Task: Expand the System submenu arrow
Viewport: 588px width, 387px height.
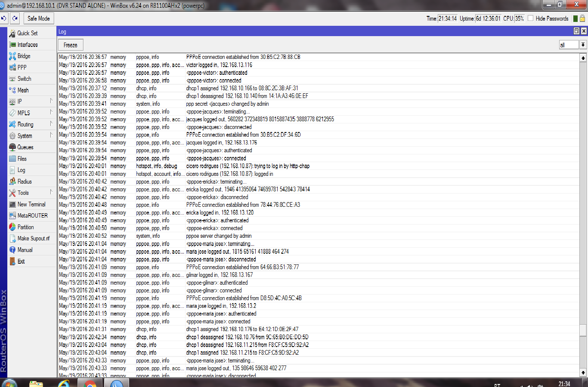Action: point(51,135)
